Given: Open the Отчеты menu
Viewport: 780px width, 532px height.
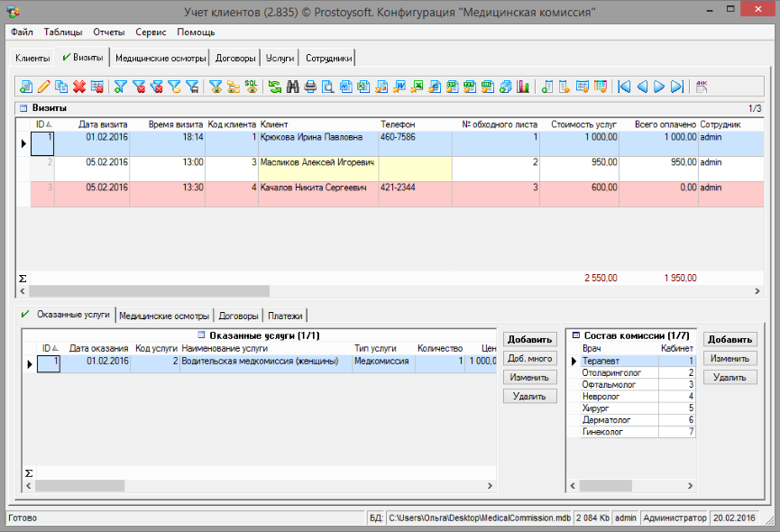Looking at the screenshot, I should click(109, 32).
